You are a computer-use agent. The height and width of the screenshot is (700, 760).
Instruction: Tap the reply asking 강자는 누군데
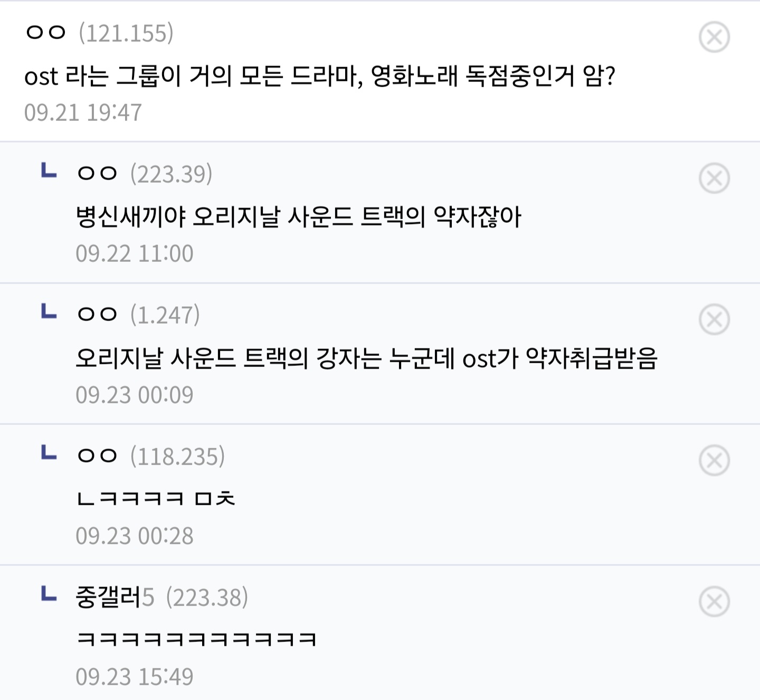tap(366, 358)
